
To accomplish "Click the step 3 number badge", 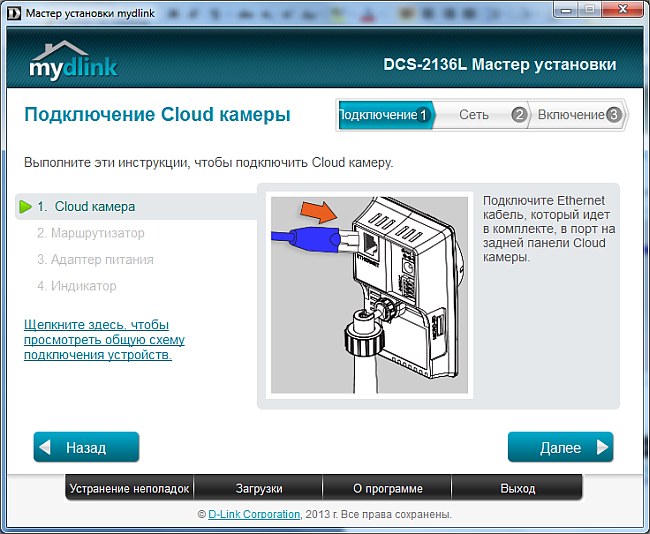I will tap(613, 115).
